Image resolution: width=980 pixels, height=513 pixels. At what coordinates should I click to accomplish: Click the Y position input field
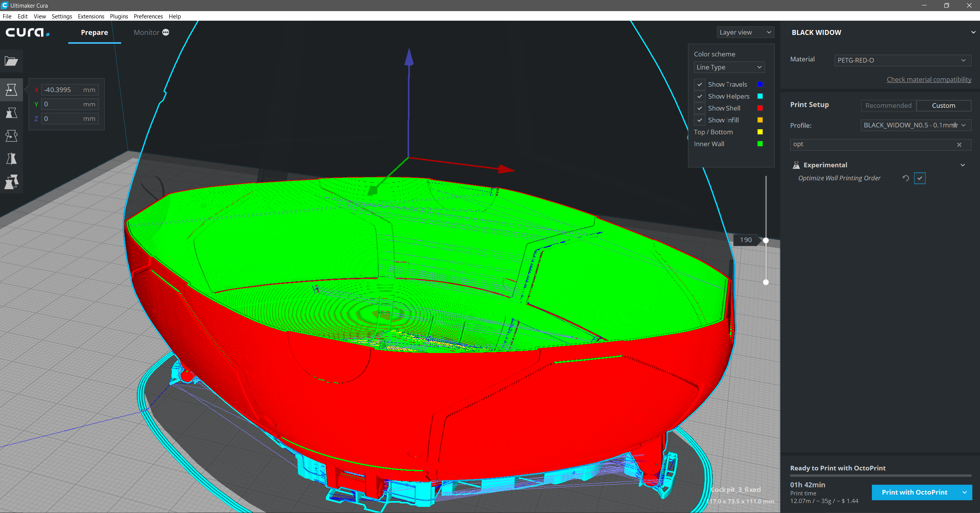70,104
